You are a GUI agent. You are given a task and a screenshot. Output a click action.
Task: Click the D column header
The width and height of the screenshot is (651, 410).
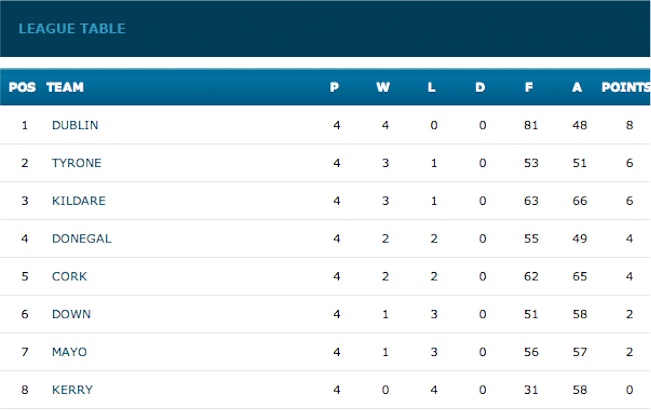coord(480,87)
